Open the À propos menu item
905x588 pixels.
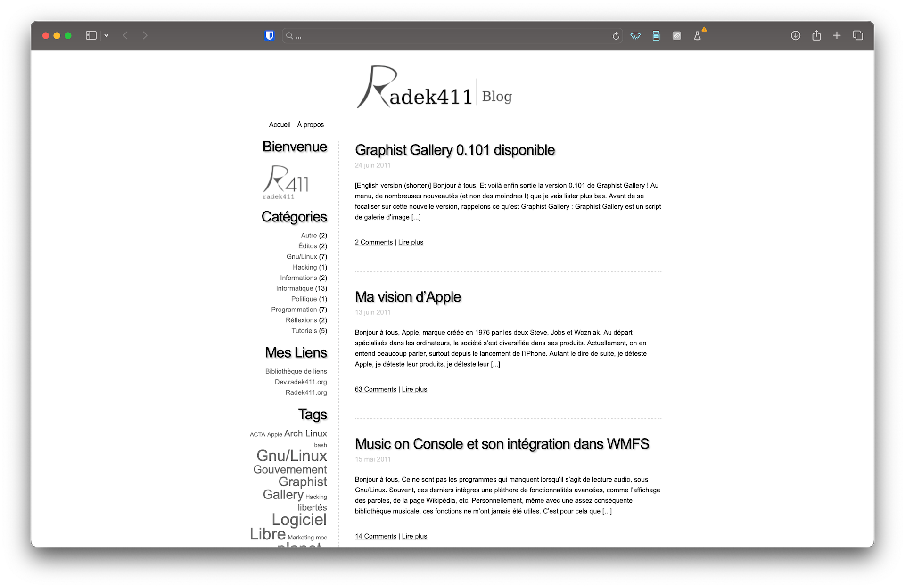310,125
